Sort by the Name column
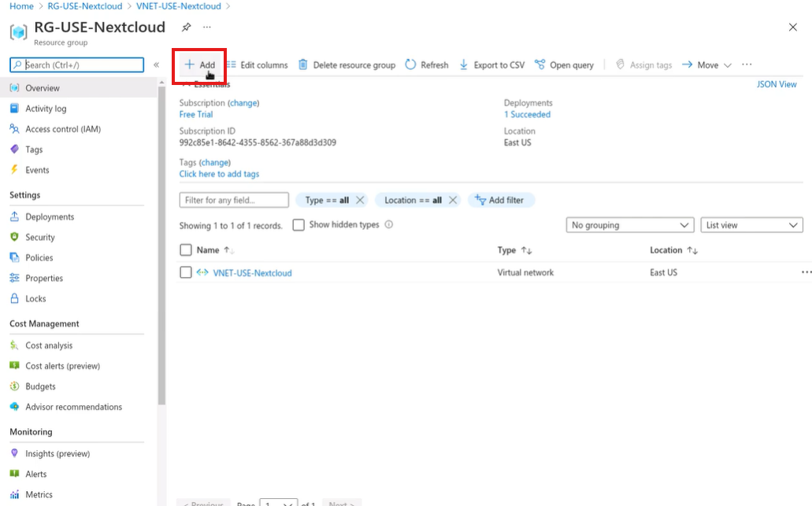Image resolution: width=812 pixels, height=506 pixels. click(x=215, y=250)
